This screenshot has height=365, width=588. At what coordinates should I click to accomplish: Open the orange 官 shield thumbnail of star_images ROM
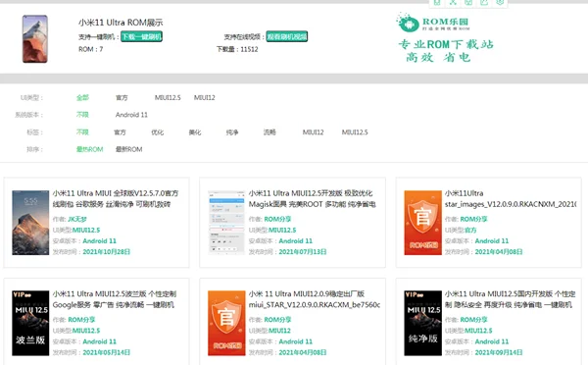click(x=422, y=223)
